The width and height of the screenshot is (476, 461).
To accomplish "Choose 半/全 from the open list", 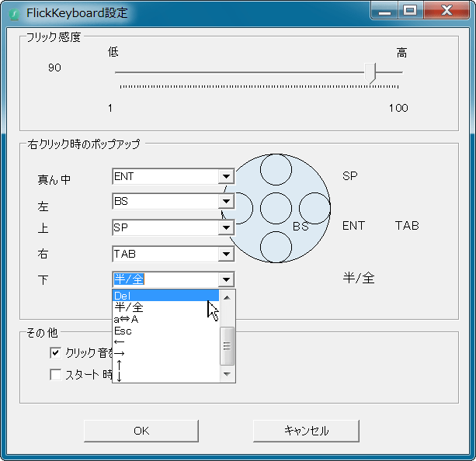I will (165, 307).
